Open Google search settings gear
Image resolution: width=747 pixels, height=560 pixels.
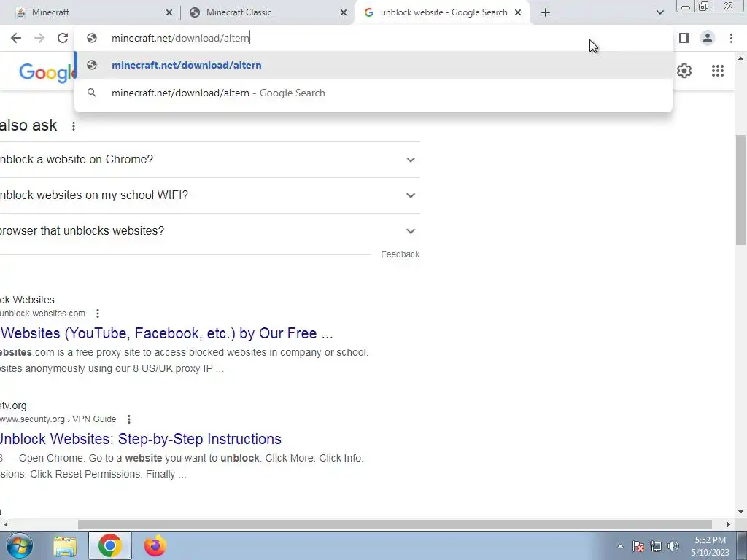point(684,71)
